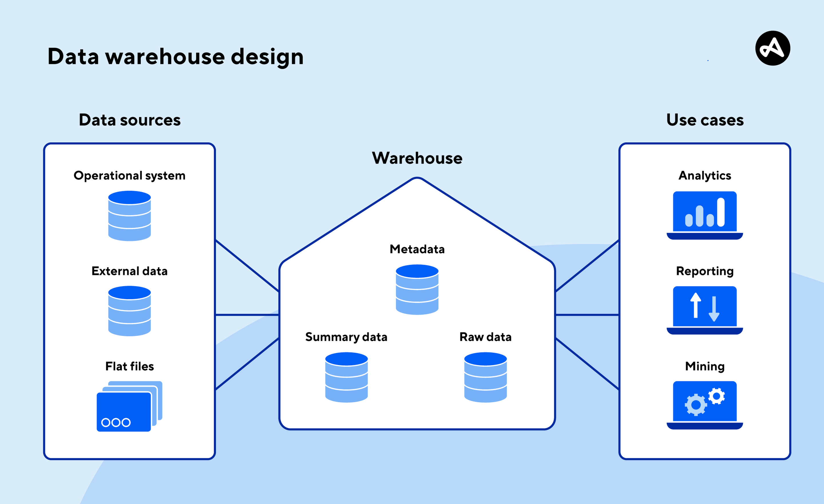Click the Raw data database icon
The width and height of the screenshot is (824, 504).
(485, 377)
